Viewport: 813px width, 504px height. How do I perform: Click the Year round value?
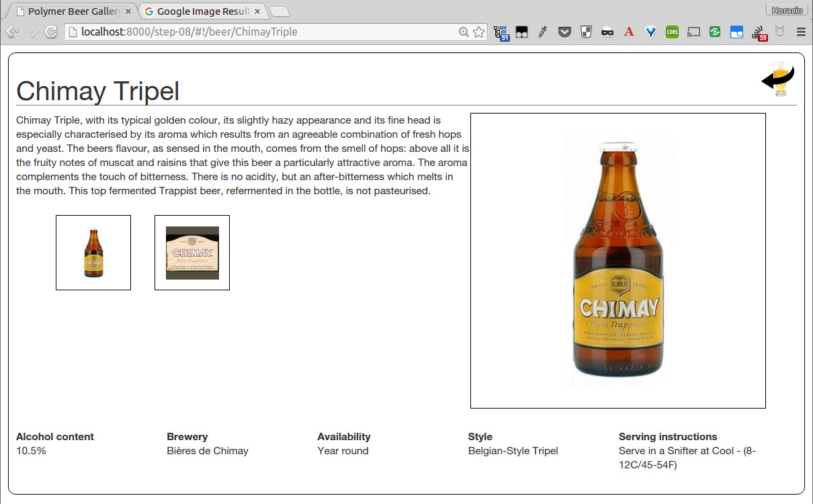(x=343, y=451)
